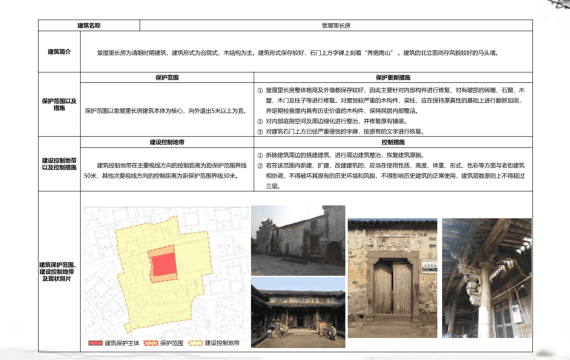Viewport: 570px width, 360px height.
Task: Click the 建设控制地带 column header
Action: point(167,142)
